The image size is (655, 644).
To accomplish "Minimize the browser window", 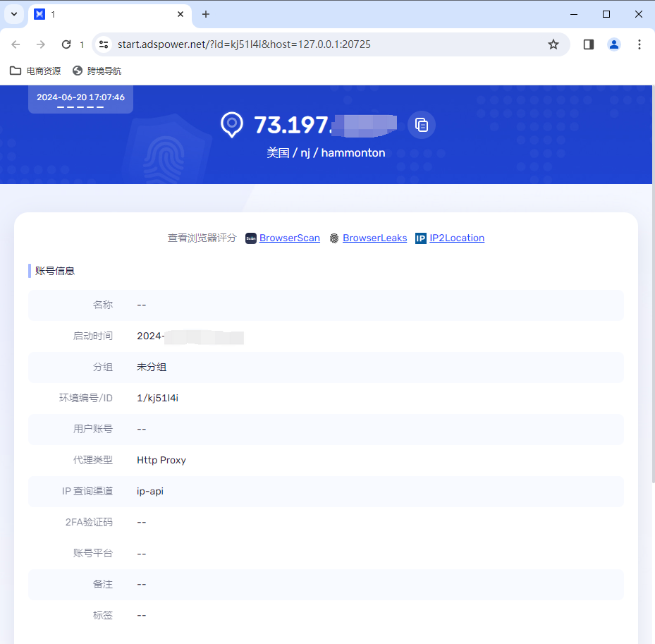I will click(x=574, y=14).
